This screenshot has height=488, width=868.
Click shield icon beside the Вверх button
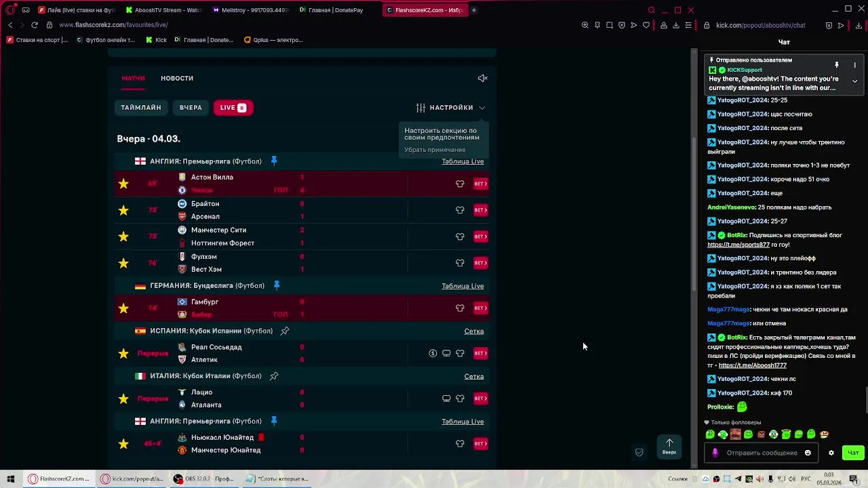tap(639, 452)
